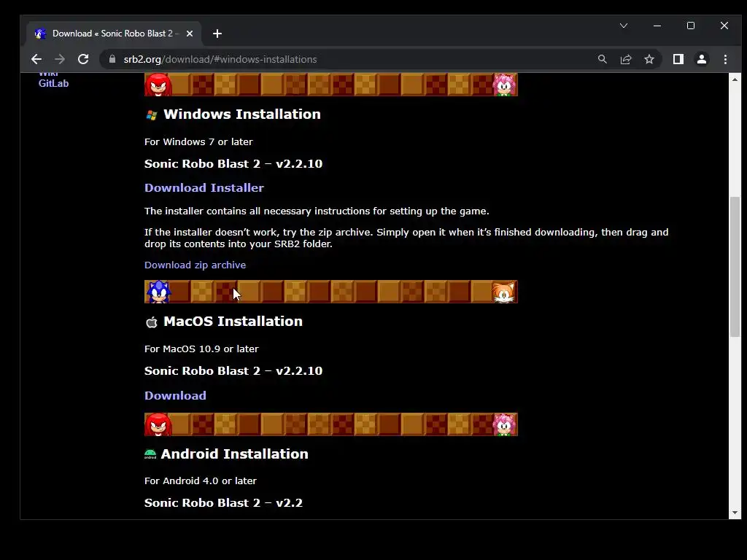Click the scrollbar up arrow

735,79
